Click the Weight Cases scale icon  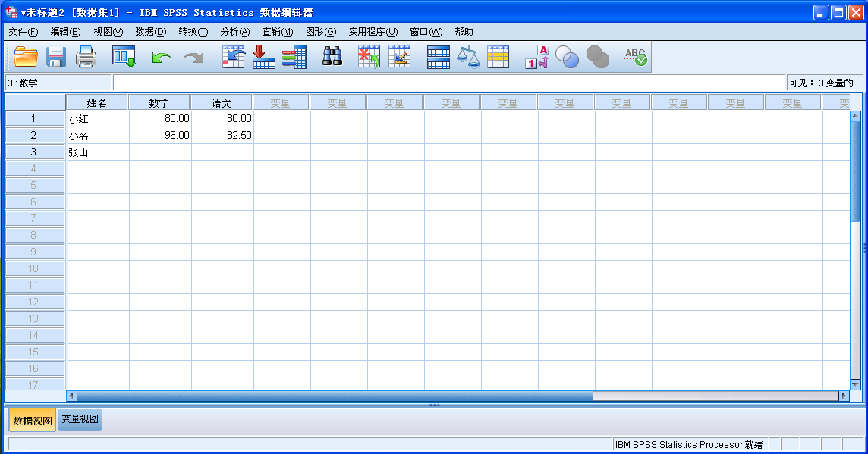click(468, 57)
